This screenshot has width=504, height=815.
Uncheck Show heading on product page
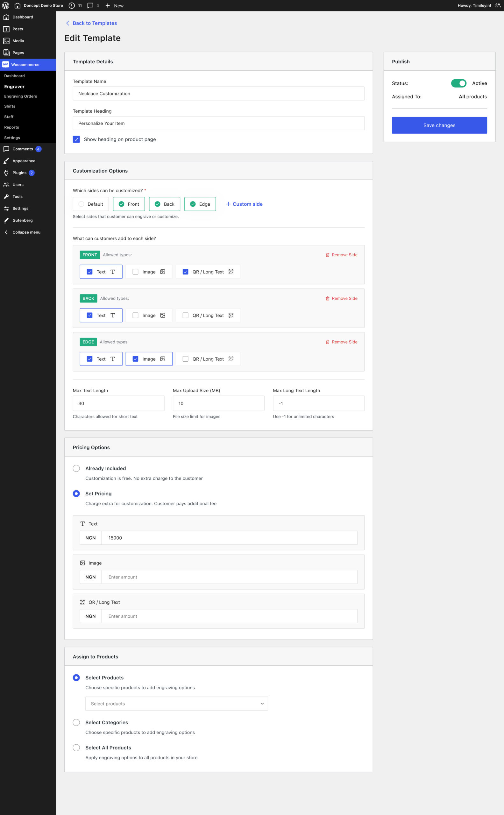(x=76, y=139)
